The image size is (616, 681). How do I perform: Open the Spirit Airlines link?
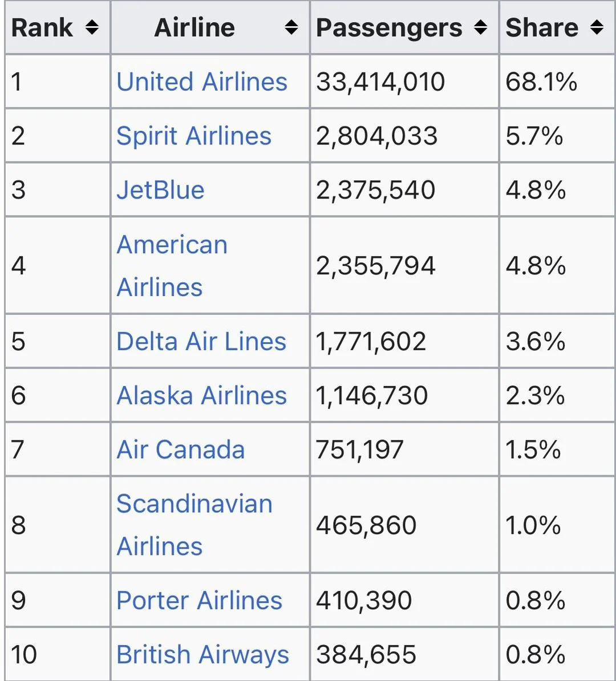(x=194, y=136)
